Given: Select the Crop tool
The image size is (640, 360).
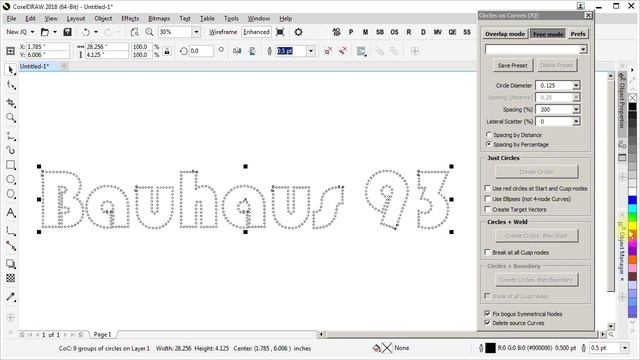Looking at the screenshot, I should [11, 103].
